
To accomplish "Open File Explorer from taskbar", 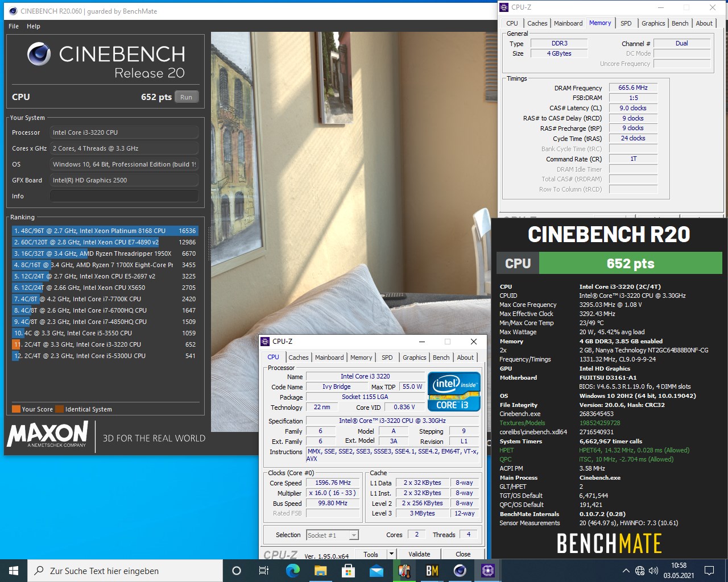I will pyautogui.click(x=320, y=571).
